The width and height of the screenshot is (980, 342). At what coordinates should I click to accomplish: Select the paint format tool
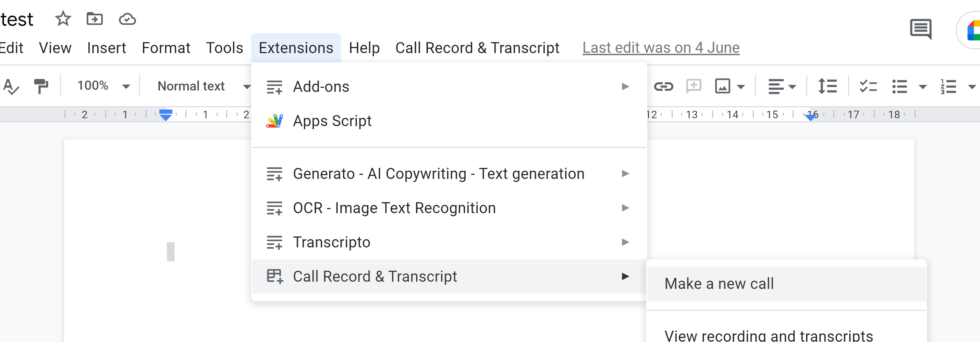pyautogui.click(x=41, y=86)
